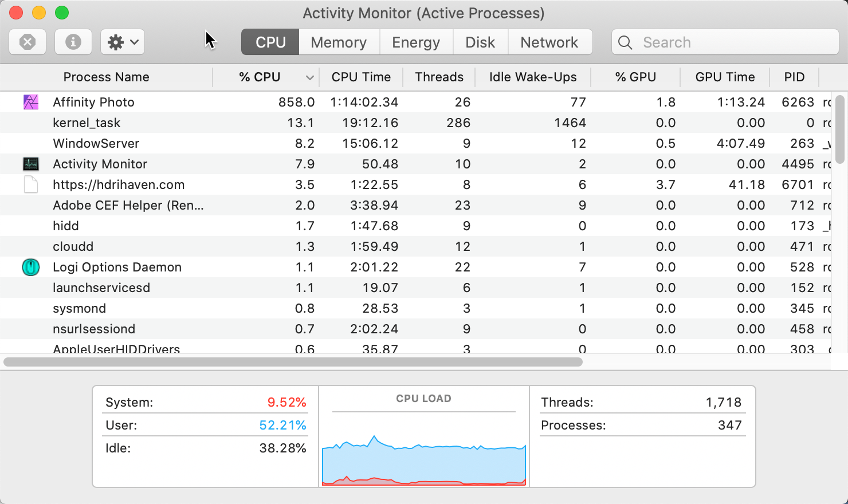Viewport: 848px width, 504px height.
Task: Select the https://hdrihaven.com process
Action: click(x=119, y=184)
